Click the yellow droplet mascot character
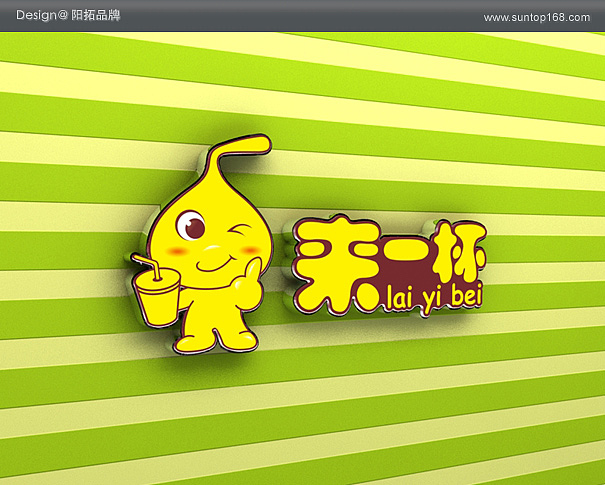The width and height of the screenshot is (605, 485). pyautogui.click(x=201, y=244)
